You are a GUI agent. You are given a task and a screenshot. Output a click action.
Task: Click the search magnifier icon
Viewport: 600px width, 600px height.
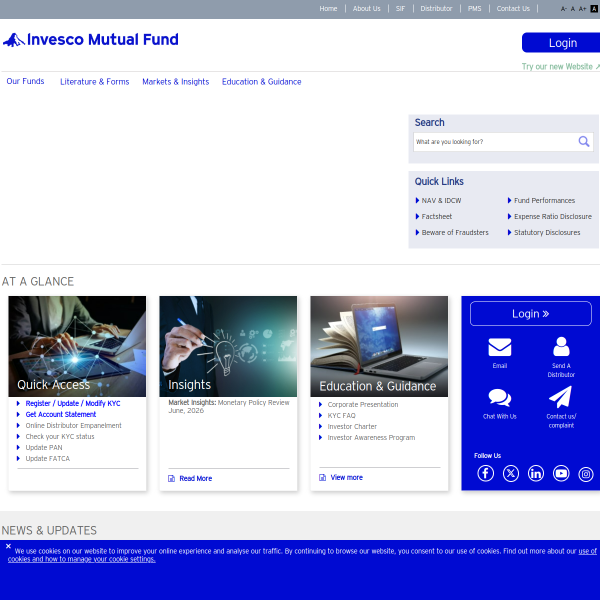pos(584,142)
